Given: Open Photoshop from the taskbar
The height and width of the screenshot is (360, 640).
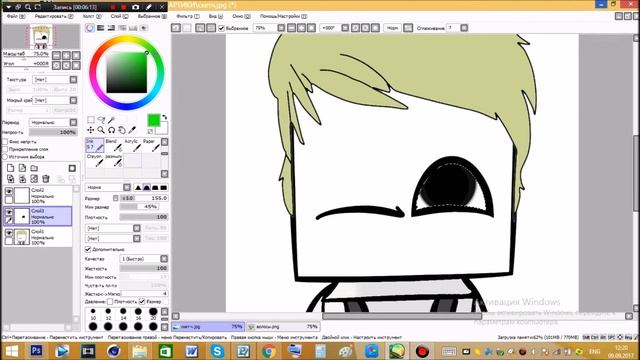Looking at the screenshot, I should click(x=36, y=351).
